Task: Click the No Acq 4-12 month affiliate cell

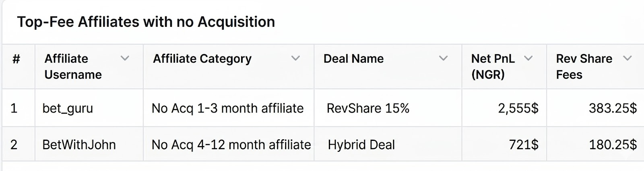Action: [231, 145]
